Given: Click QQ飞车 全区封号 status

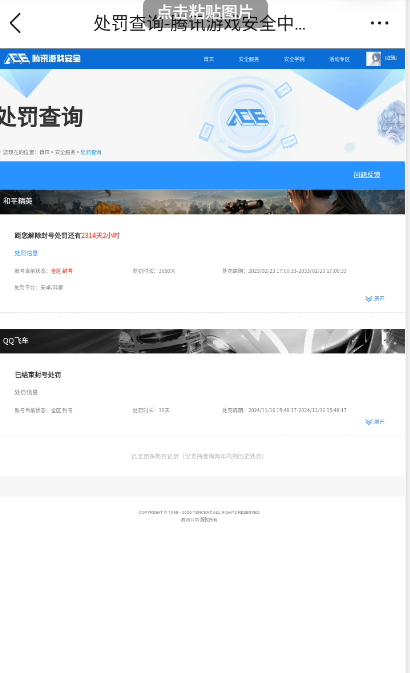Looking at the screenshot, I should [x=61, y=410].
